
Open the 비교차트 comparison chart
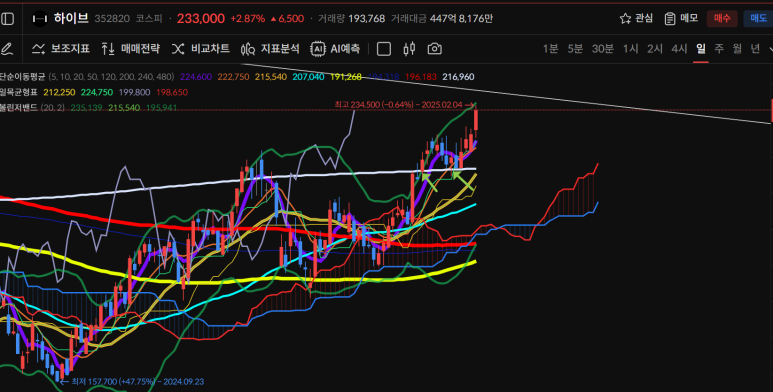pyautogui.click(x=201, y=49)
